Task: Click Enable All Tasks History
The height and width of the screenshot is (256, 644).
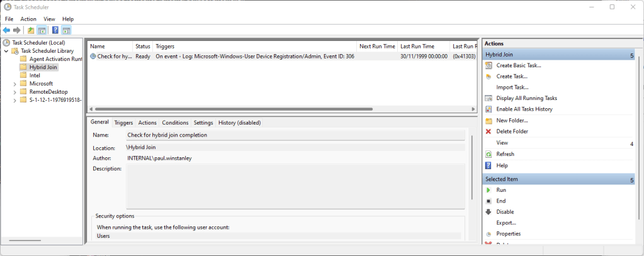Action: [524, 109]
